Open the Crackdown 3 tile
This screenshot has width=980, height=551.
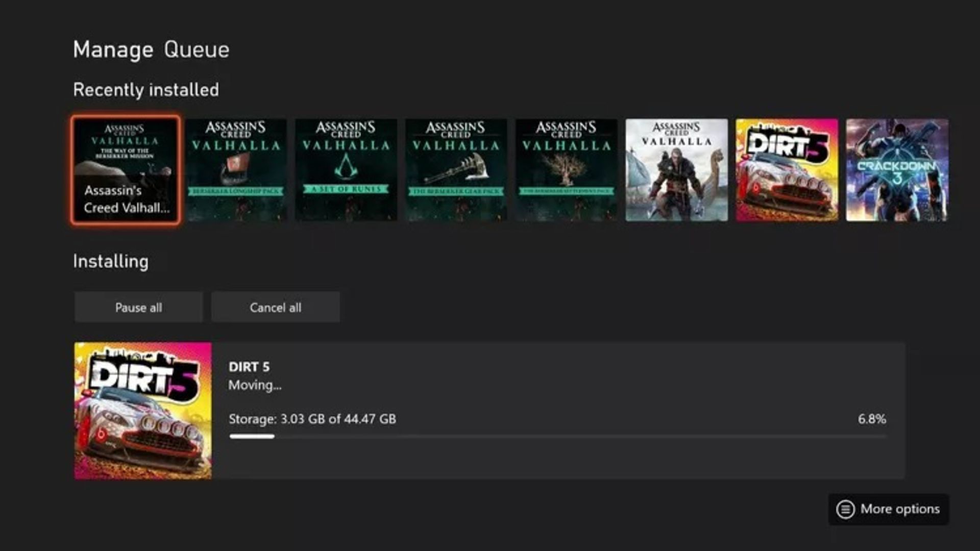coord(897,170)
